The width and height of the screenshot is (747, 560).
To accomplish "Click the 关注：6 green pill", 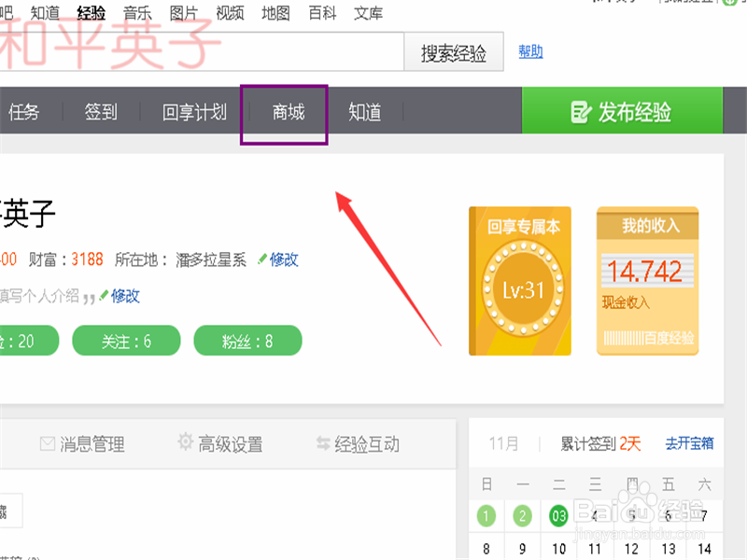I will click(x=126, y=341).
